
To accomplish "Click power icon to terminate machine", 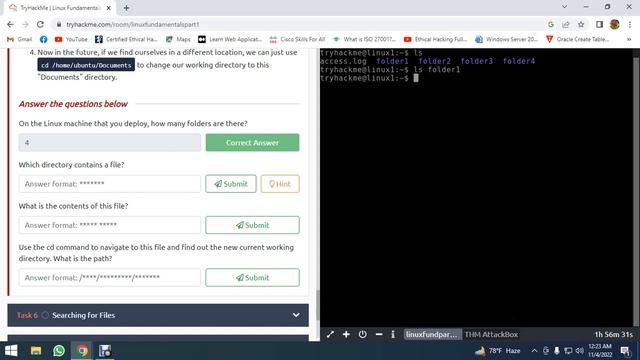I will pos(362,334).
